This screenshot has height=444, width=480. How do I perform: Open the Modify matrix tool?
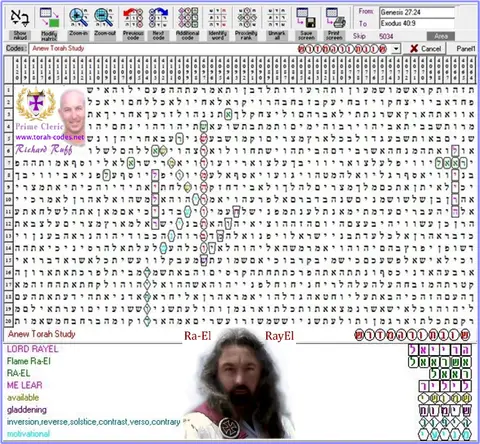(x=49, y=18)
